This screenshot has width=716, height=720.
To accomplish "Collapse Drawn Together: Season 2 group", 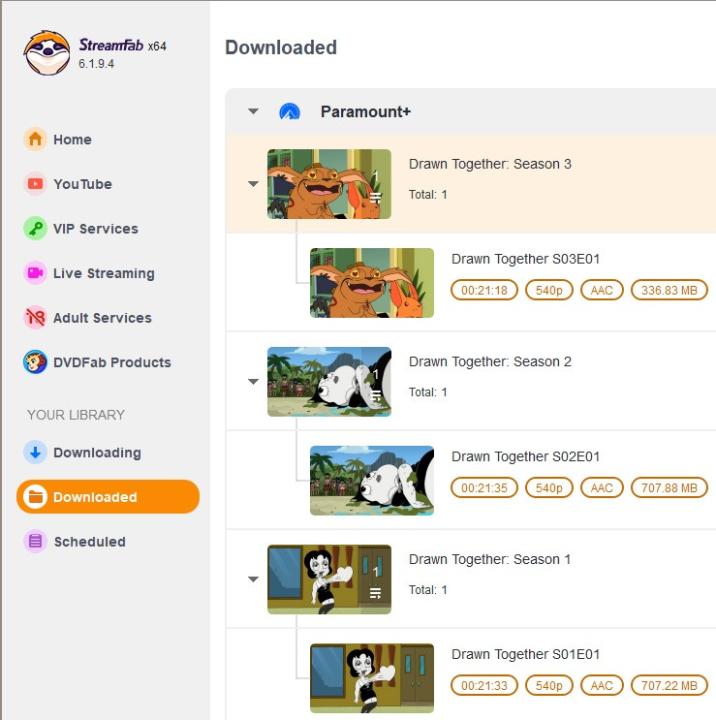I will (x=253, y=381).
